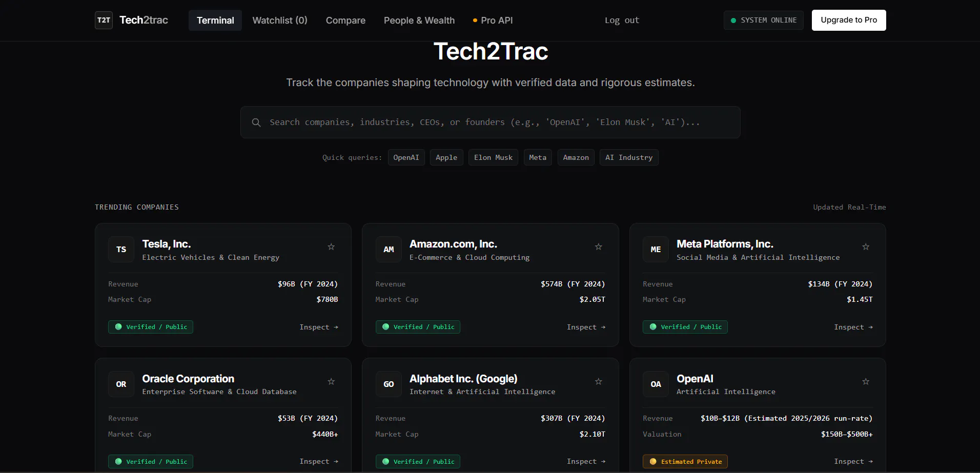Click the SYSTEM ONLINE status indicator
This screenshot has width=980, height=473.
764,20
